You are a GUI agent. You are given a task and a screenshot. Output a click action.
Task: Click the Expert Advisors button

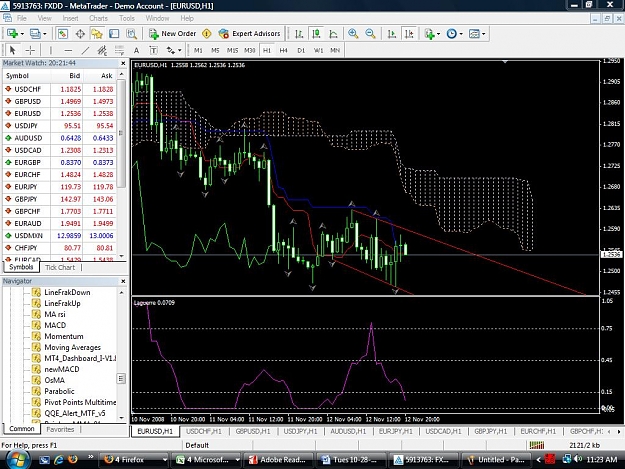click(250, 34)
